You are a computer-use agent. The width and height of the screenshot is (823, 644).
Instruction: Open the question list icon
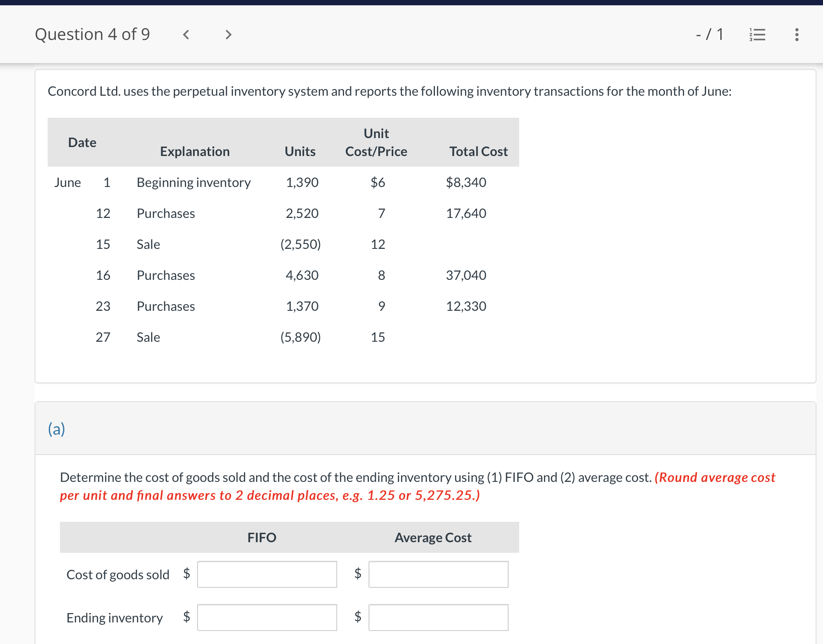[x=757, y=35]
